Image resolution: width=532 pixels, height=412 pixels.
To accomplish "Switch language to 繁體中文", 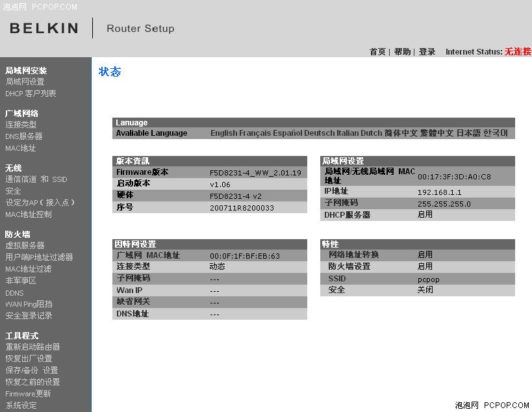I will point(437,133).
